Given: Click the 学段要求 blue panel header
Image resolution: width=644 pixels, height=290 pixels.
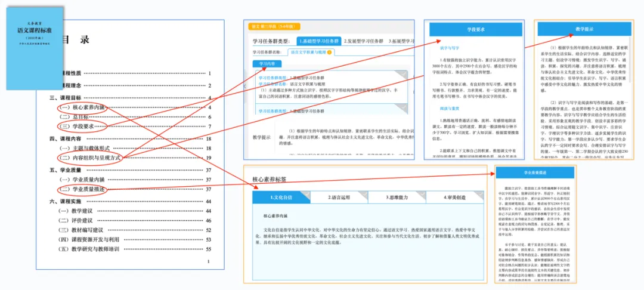Looking at the screenshot, I should click(474, 29).
